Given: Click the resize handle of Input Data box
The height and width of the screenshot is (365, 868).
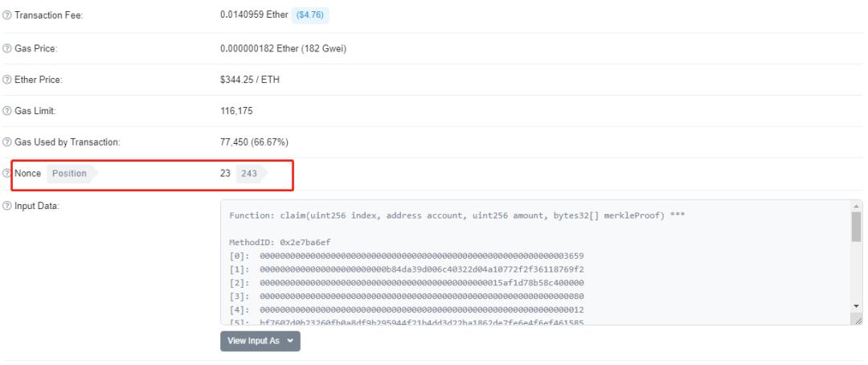Looking at the screenshot, I should [x=858, y=320].
